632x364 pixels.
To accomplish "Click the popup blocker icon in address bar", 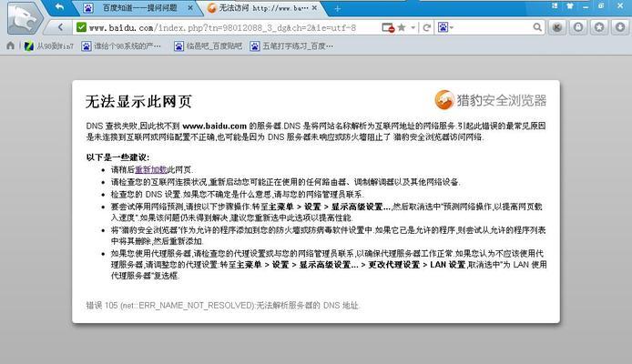I will (x=388, y=27).
